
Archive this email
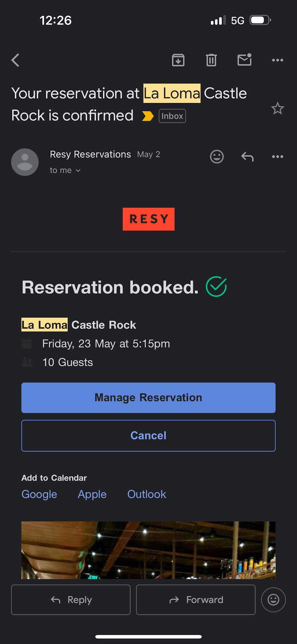click(x=178, y=60)
